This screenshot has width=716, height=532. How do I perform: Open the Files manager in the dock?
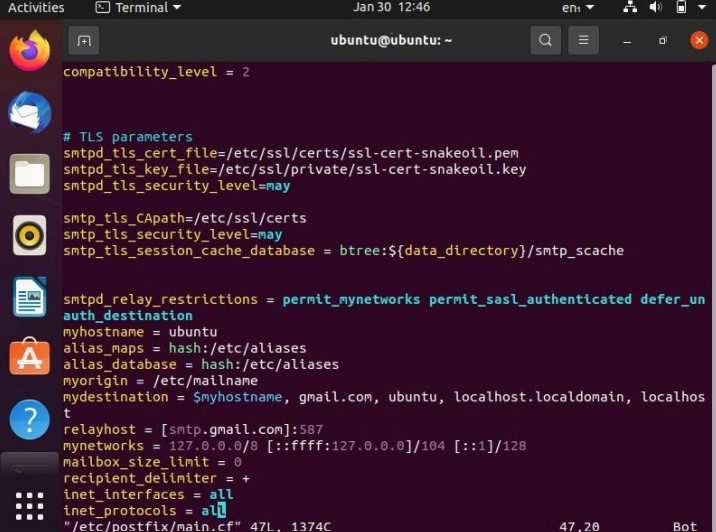[30, 174]
